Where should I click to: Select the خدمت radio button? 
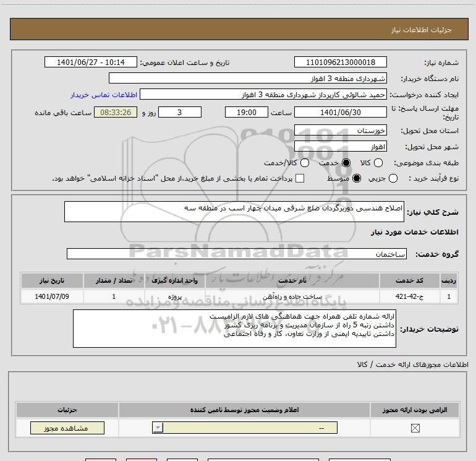click(x=346, y=163)
